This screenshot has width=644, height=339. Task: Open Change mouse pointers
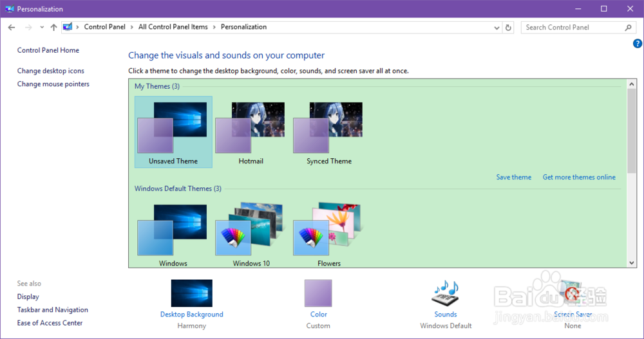[x=53, y=84]
